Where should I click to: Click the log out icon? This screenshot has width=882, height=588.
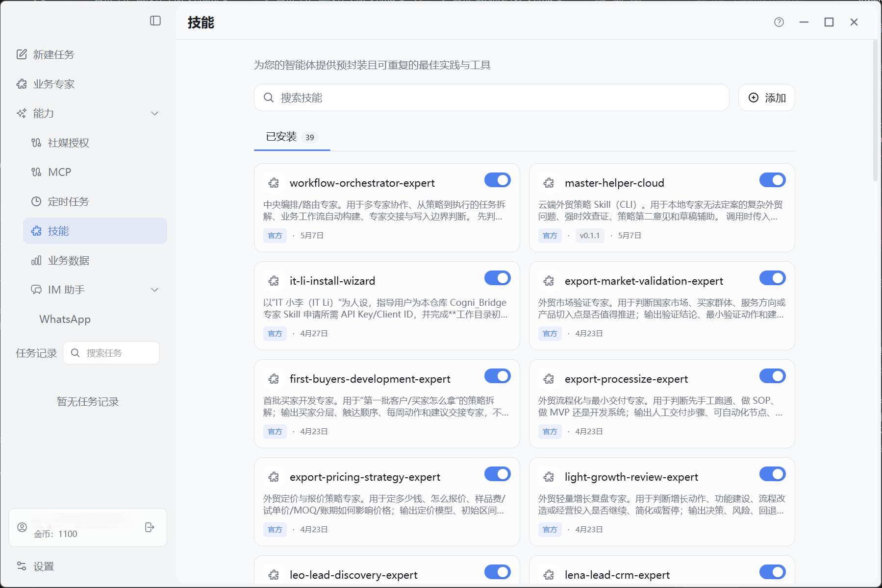[x=150, y=527]
